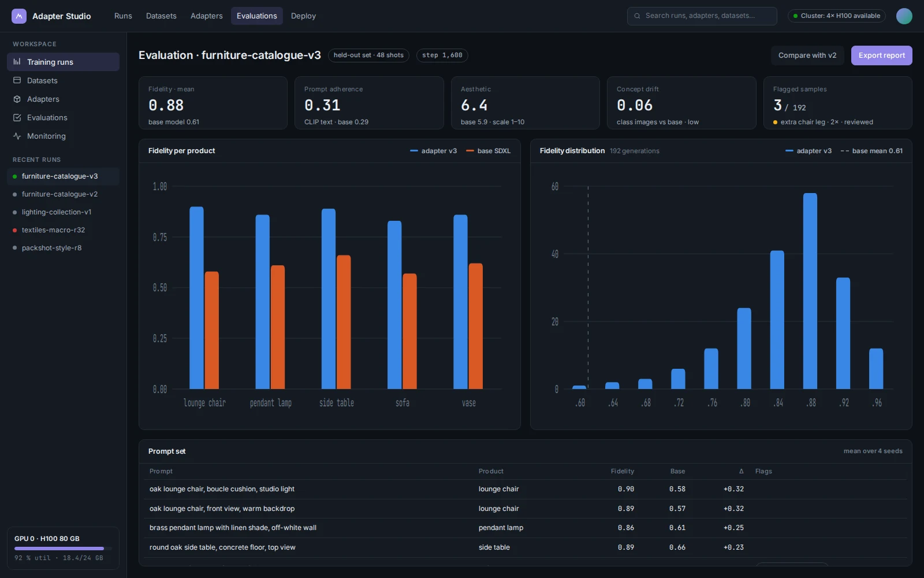Click the GPU 0 utilization progress bar
Screen dimensions: 924x578
tap(63, 549)
